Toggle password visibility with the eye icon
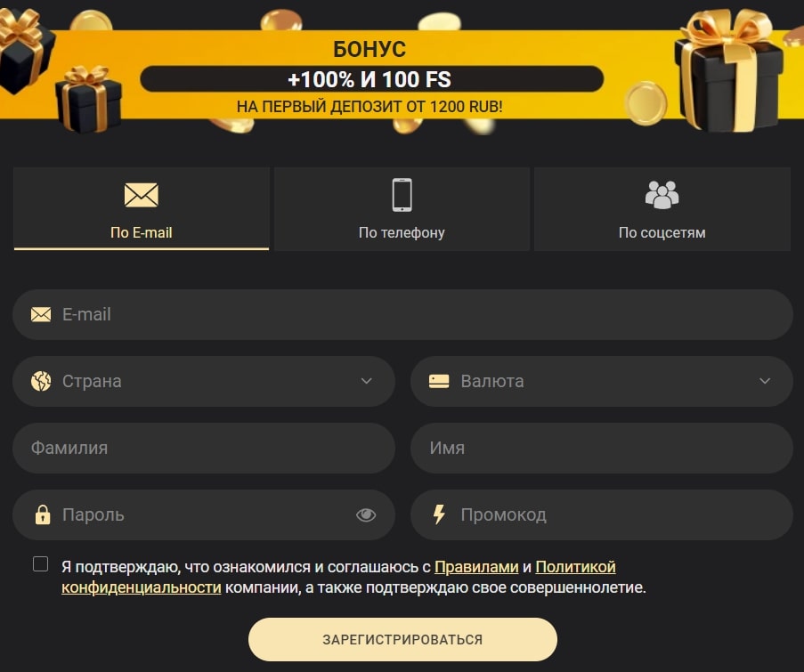 (366, 514)
